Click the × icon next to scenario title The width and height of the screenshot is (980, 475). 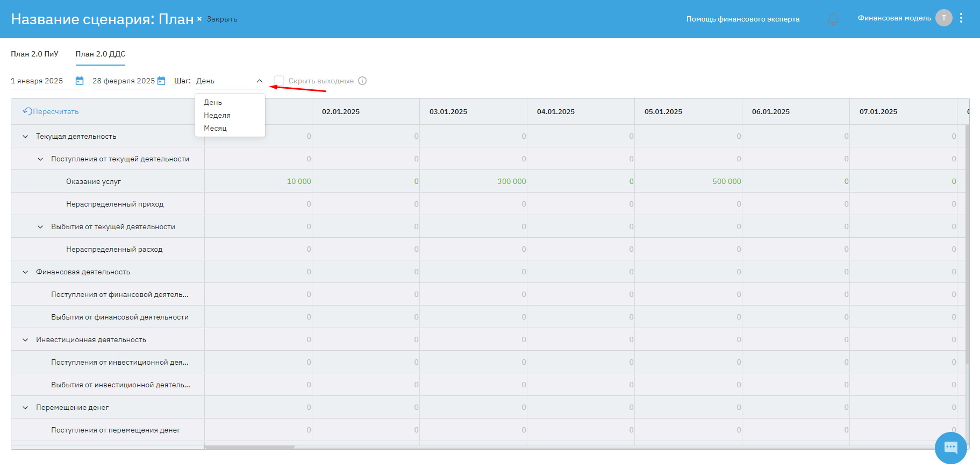199,19
